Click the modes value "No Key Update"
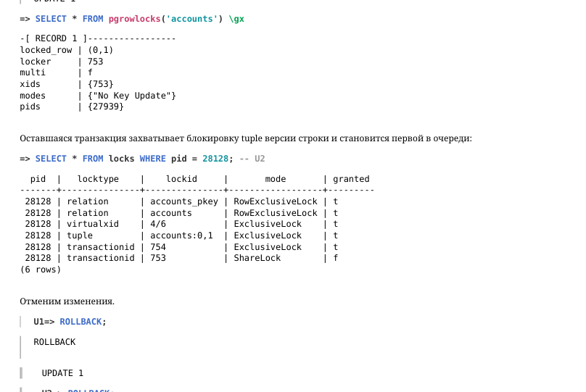 click(x=132, y=96)
